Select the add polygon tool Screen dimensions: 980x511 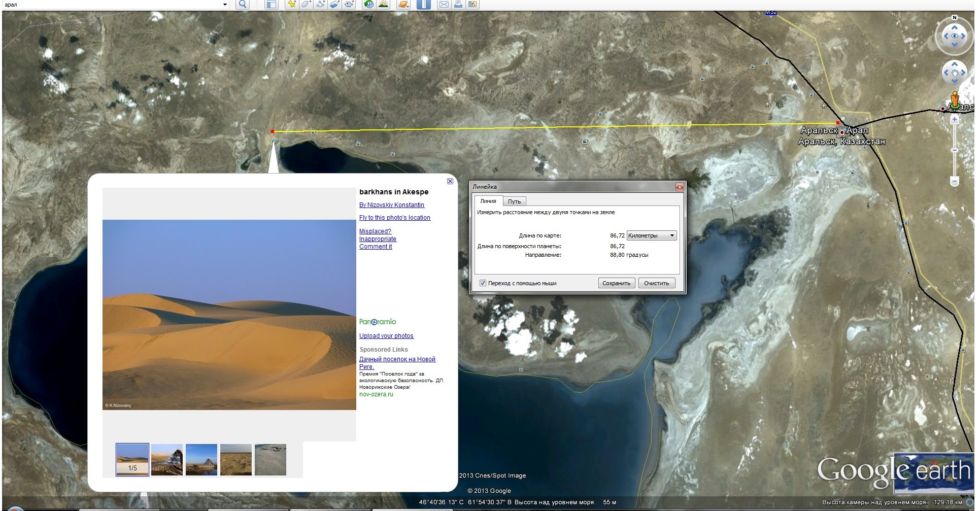pos(306,5)
